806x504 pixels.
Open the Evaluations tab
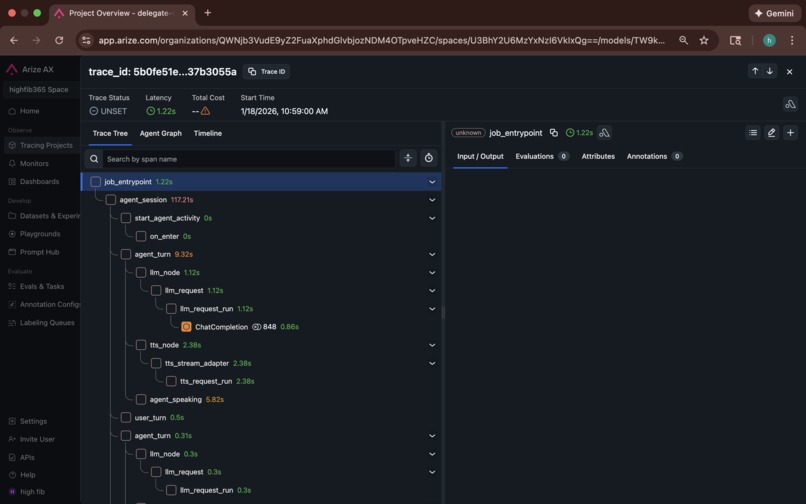[542, 156]
